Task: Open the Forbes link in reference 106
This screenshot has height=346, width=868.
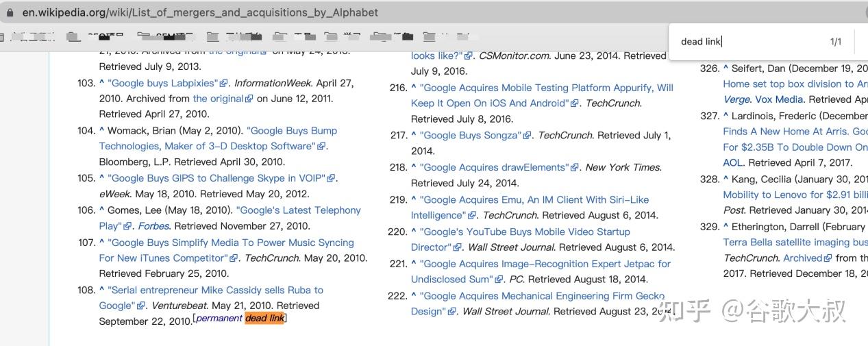Action: tap(154, 225)
